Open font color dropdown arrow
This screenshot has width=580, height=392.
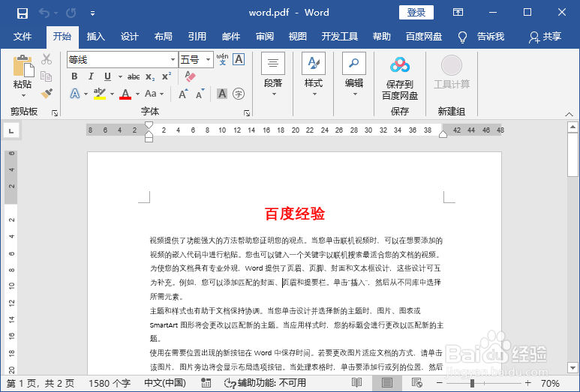click(137, 94)
